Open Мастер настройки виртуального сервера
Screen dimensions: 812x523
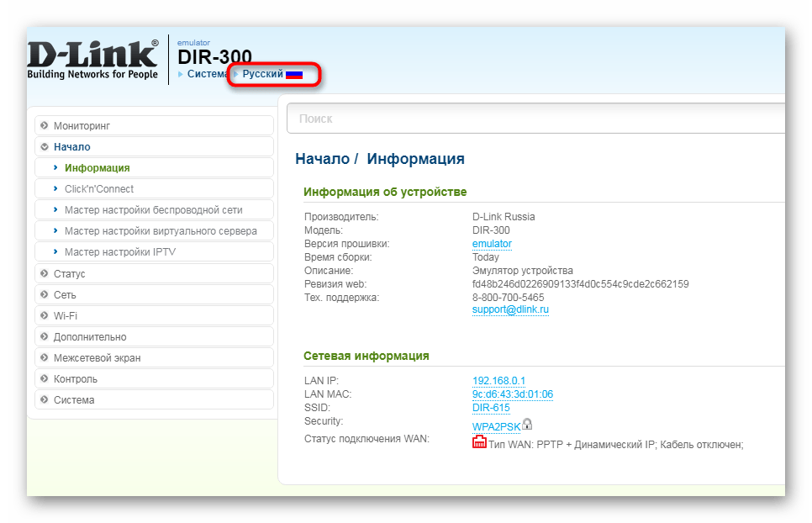(155, 231)
